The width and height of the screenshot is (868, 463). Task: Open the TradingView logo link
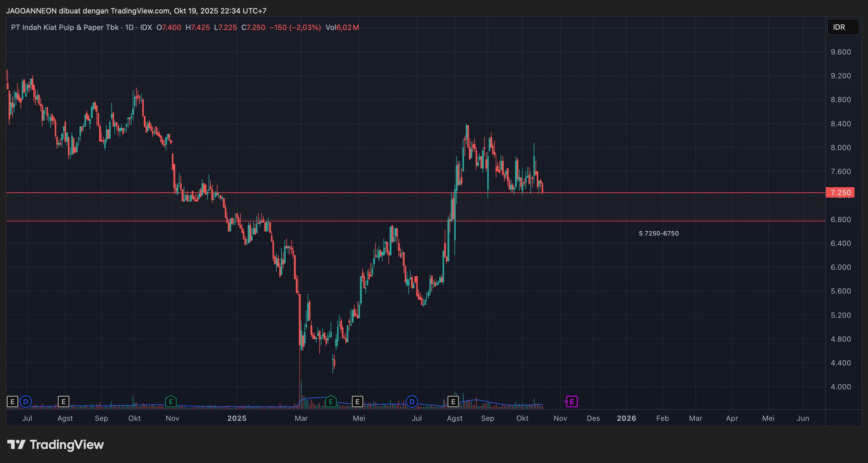tap(56, 444)
